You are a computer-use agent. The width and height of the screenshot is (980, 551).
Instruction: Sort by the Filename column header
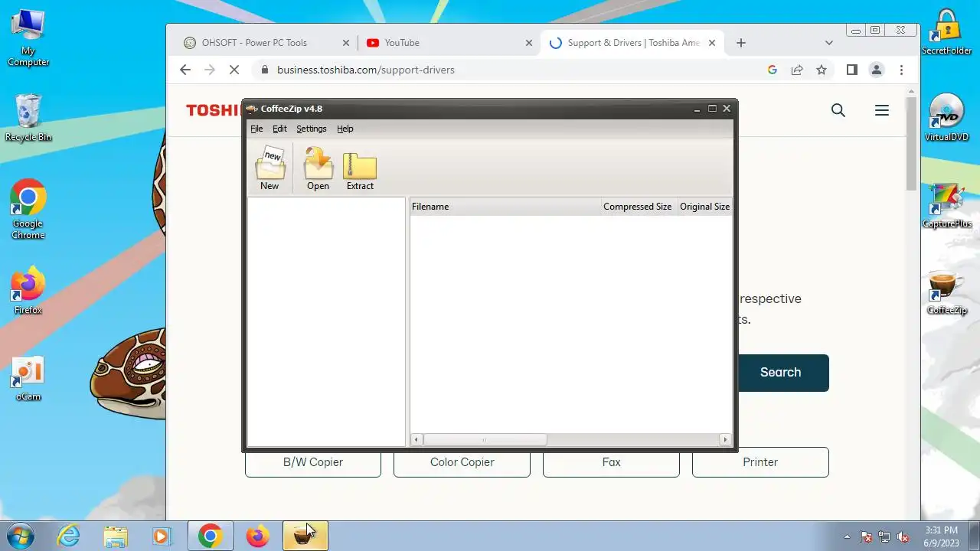point(505,207)
